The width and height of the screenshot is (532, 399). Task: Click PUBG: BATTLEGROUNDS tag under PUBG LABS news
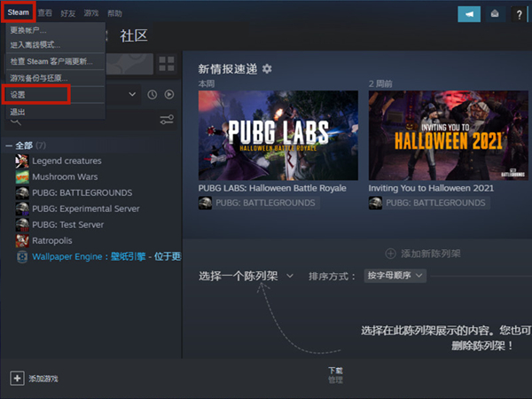click(259, 203)
